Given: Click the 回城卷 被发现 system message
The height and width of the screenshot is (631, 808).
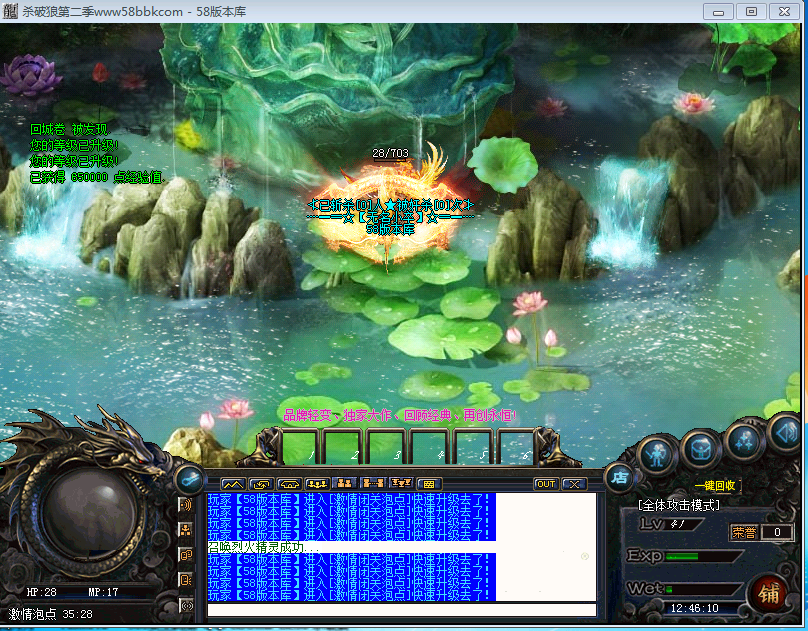Looking at the screenshot, I should click(70, 129).
